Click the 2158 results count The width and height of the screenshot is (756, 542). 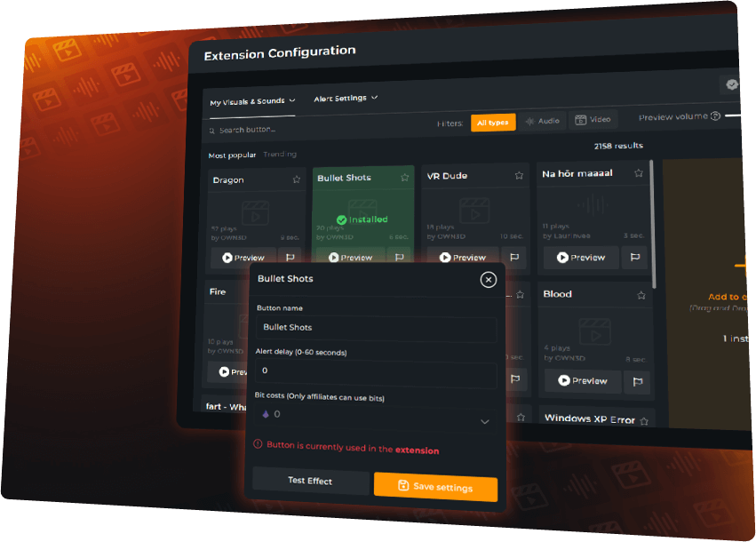coord(618,146)
